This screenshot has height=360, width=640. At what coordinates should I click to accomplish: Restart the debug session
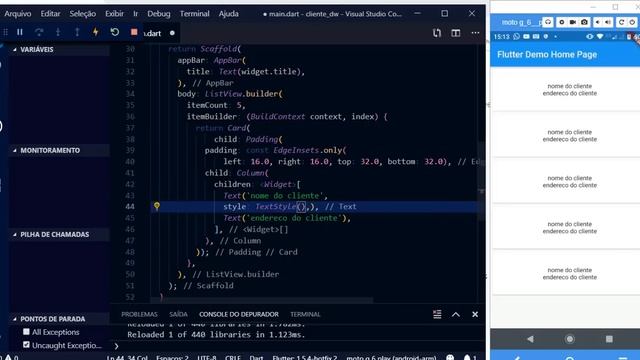tap(115, 32)
